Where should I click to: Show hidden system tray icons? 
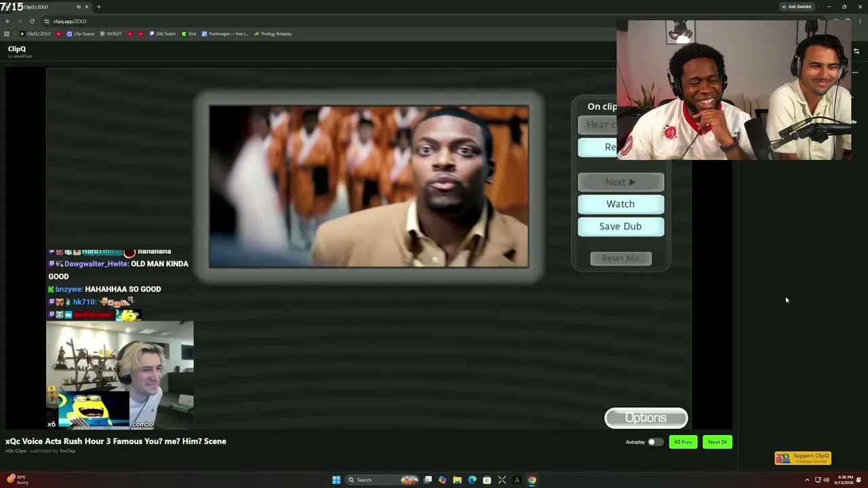[808, 480]
